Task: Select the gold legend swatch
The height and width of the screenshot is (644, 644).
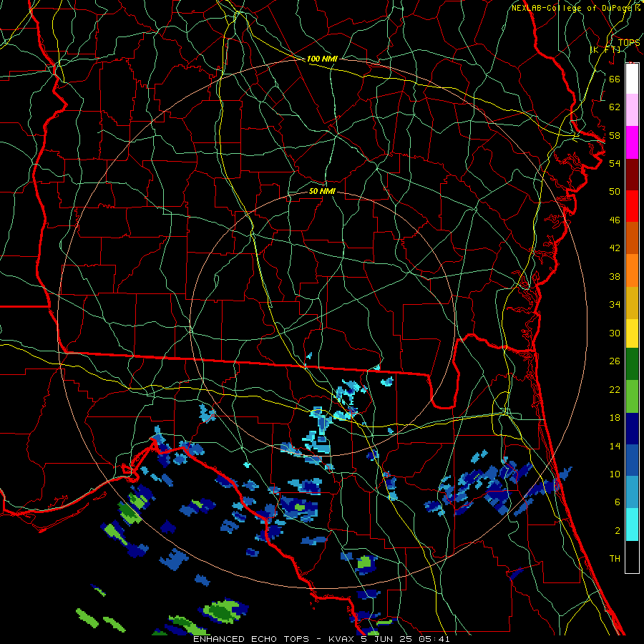Action: click(x=632, y=303)
